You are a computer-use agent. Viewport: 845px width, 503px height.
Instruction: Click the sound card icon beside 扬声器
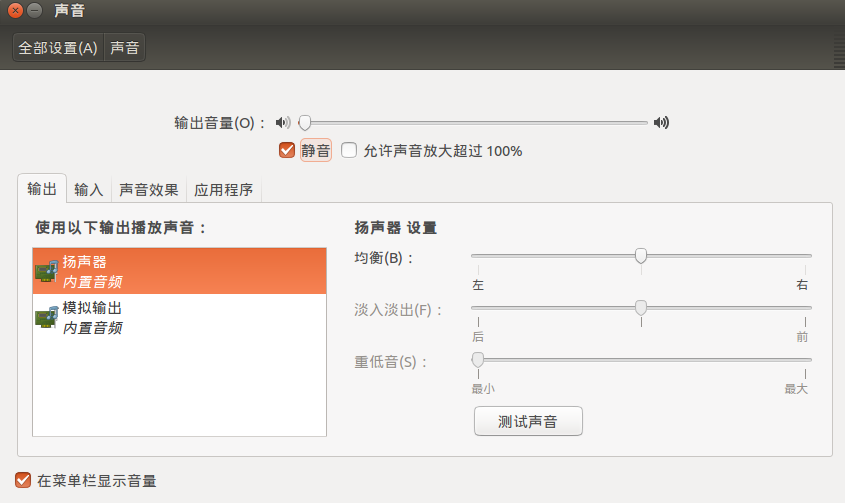pos(46,271)
